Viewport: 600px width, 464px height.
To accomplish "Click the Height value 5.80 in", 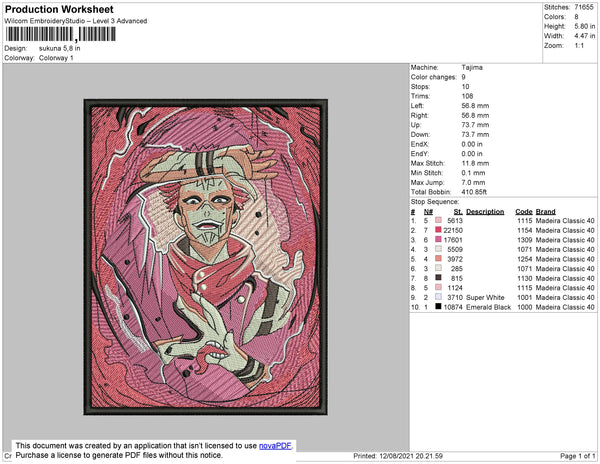I will 585,26.
